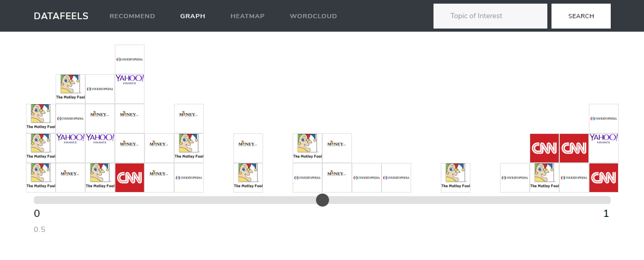Select the leftmost CNN tile

[x=129, y=177]
